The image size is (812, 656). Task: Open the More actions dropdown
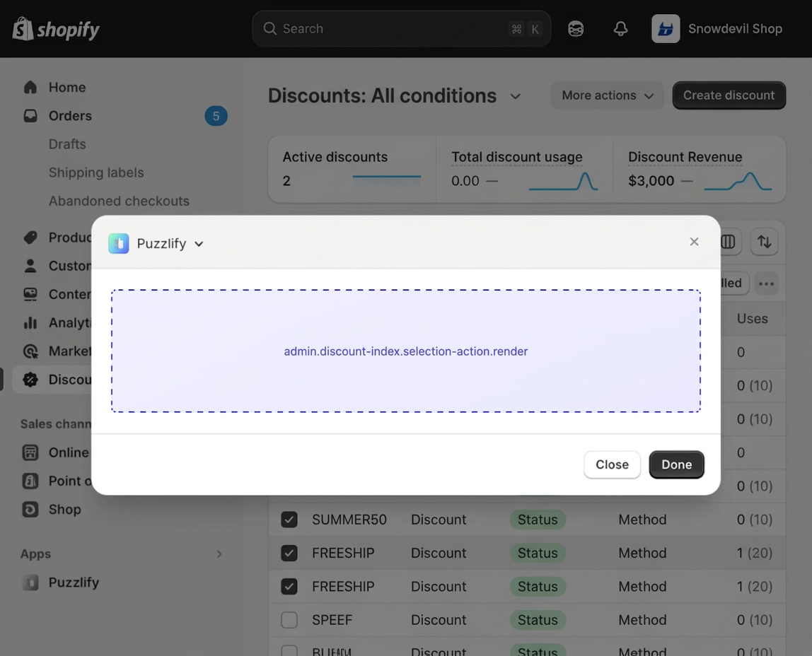(x=607, y=95)
